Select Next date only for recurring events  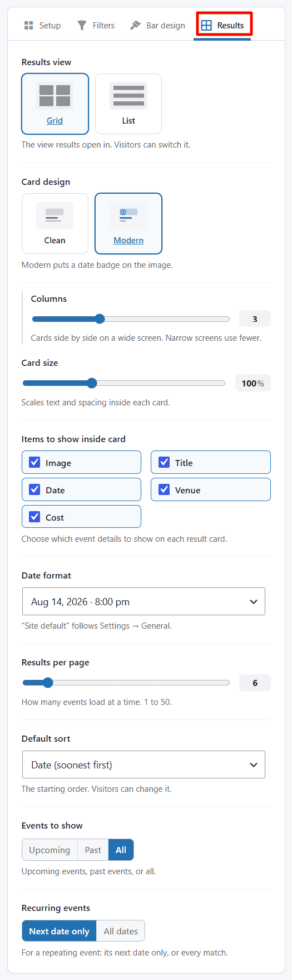59,931
